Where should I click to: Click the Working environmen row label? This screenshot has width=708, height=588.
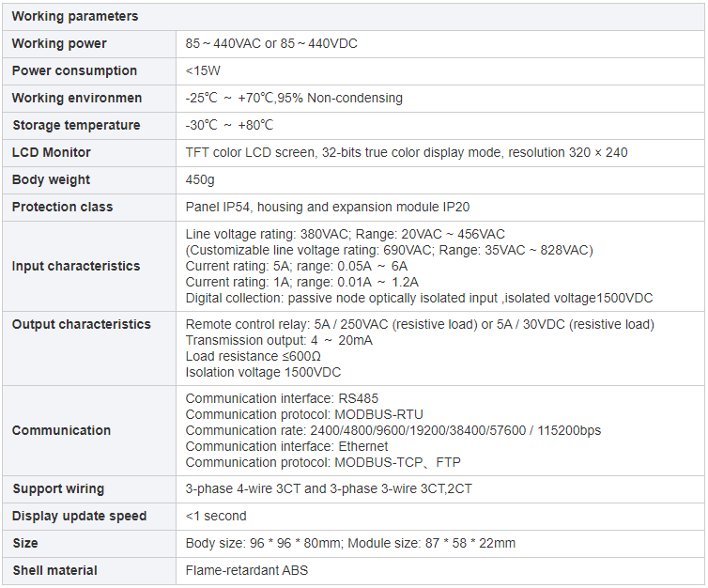tap(77, 98)
